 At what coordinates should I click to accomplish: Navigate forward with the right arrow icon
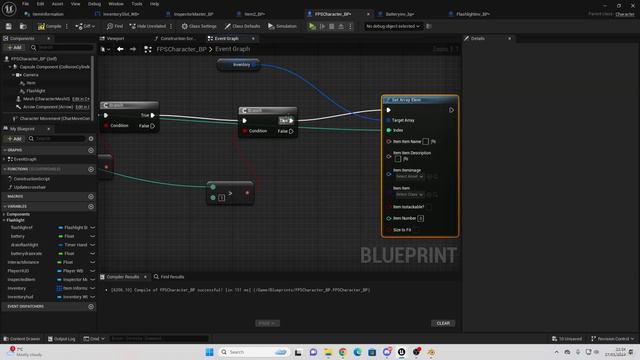coord(133,49)
